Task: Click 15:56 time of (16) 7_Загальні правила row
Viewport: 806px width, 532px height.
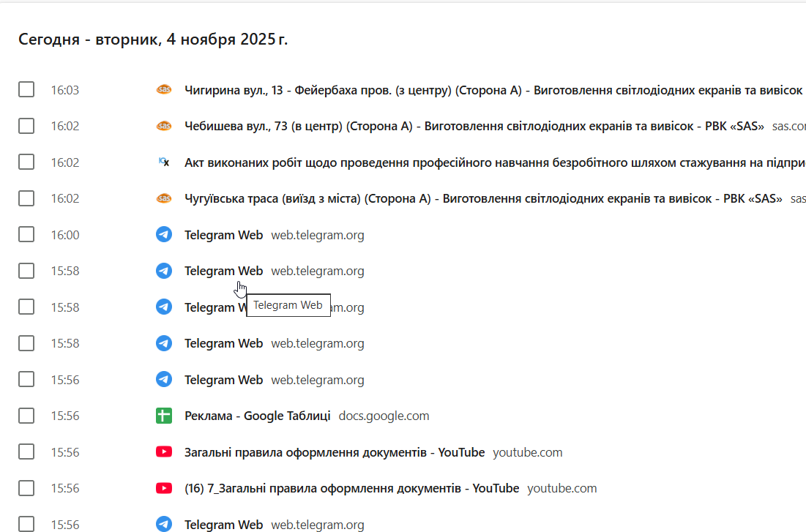Action: point(64,488)
